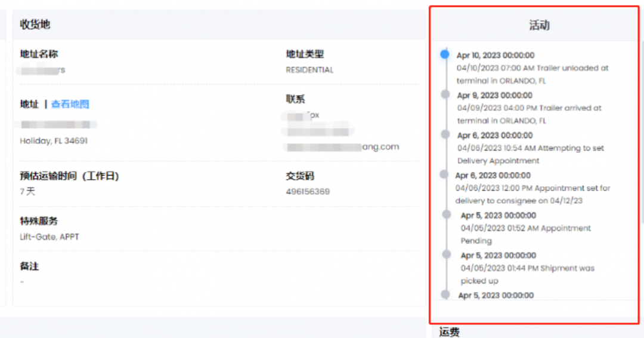Click the '7 天' estimated transit time
Viewport: 644px width, 338px height.
(x=27, y=191)
